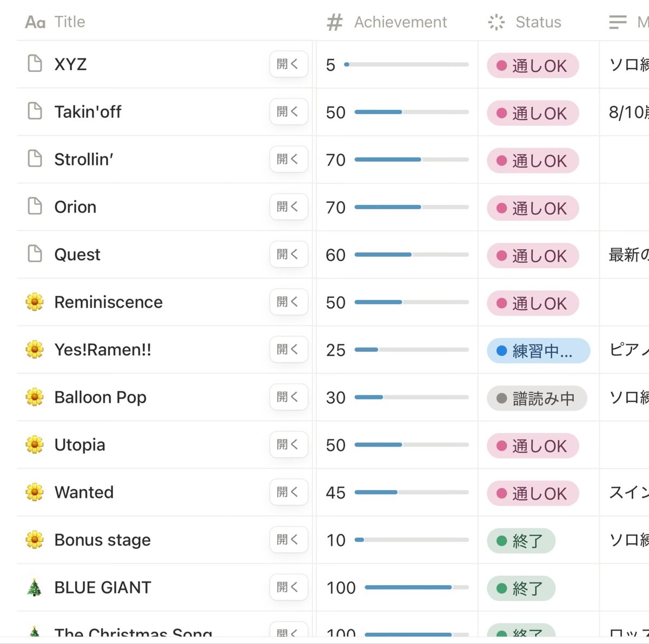Viewport: 649px width, 644px height.
Task: Click the text-lines icon in last column header
Action: click(x=618, y=22)
